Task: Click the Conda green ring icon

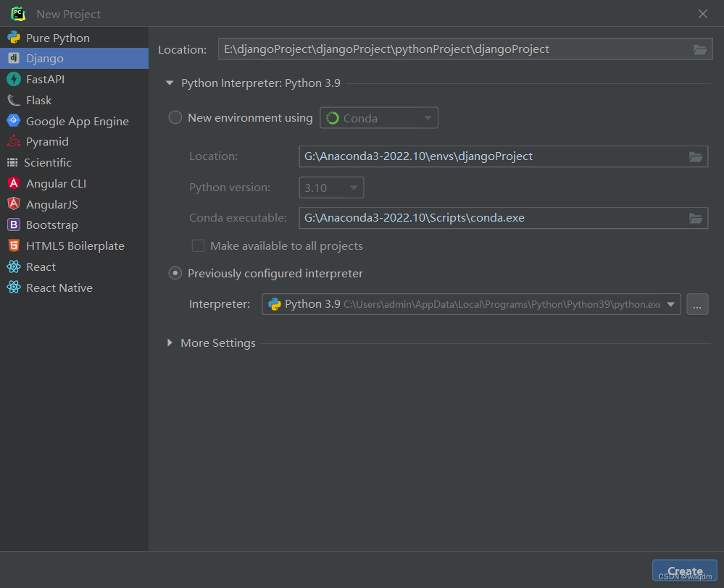Action: (x=333, y=118)
